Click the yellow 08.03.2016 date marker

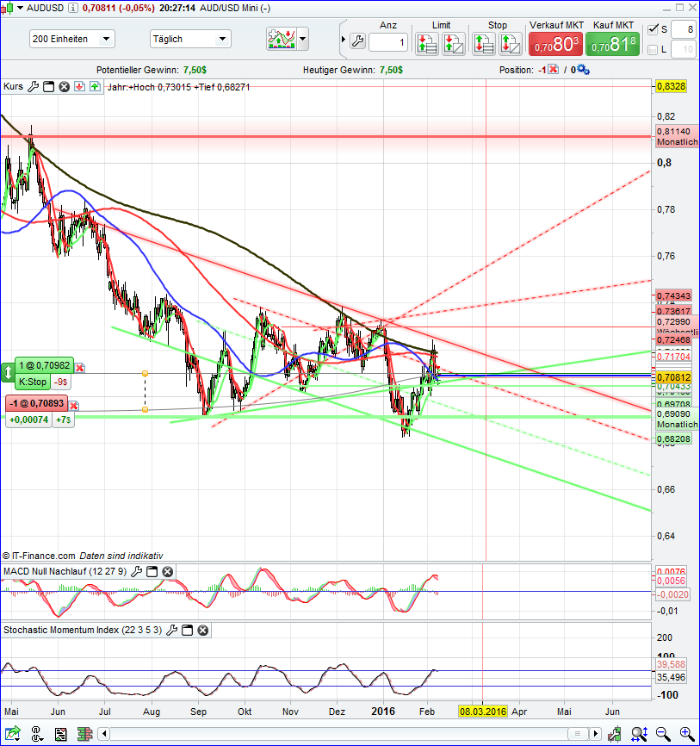(x=483, y=712)
